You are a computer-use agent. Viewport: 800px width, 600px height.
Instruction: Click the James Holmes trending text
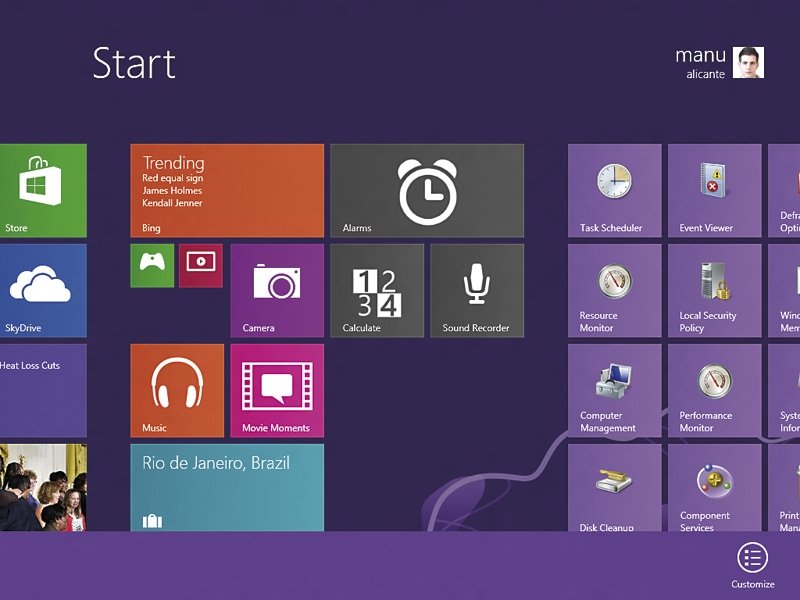click(x=172, y=190)
